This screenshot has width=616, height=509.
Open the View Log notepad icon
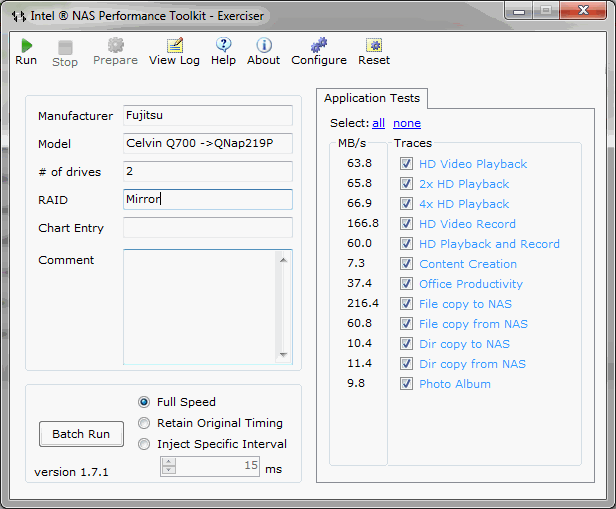click(x=175, y=45)
